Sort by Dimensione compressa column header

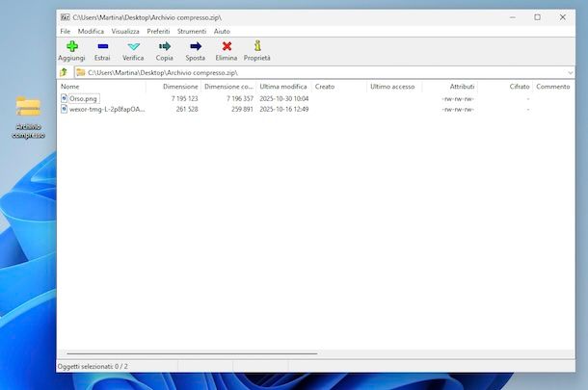228,87
